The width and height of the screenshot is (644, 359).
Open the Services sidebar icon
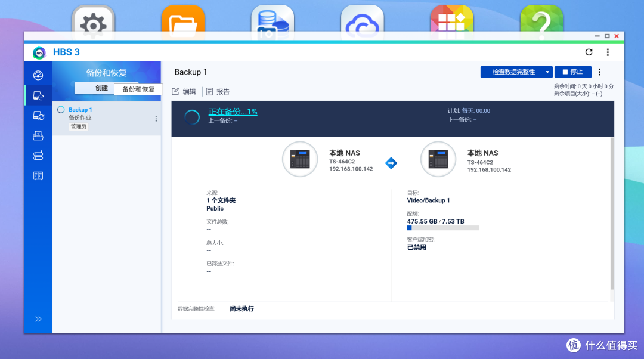38,135
